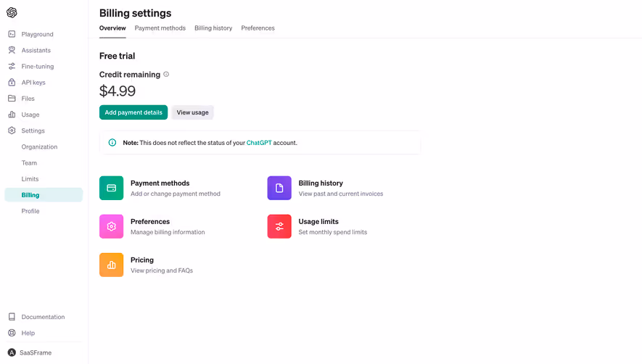Click the Files folder icon
Image resolution: width=642 pixels, height=364 pixels.
coord(12,99)
